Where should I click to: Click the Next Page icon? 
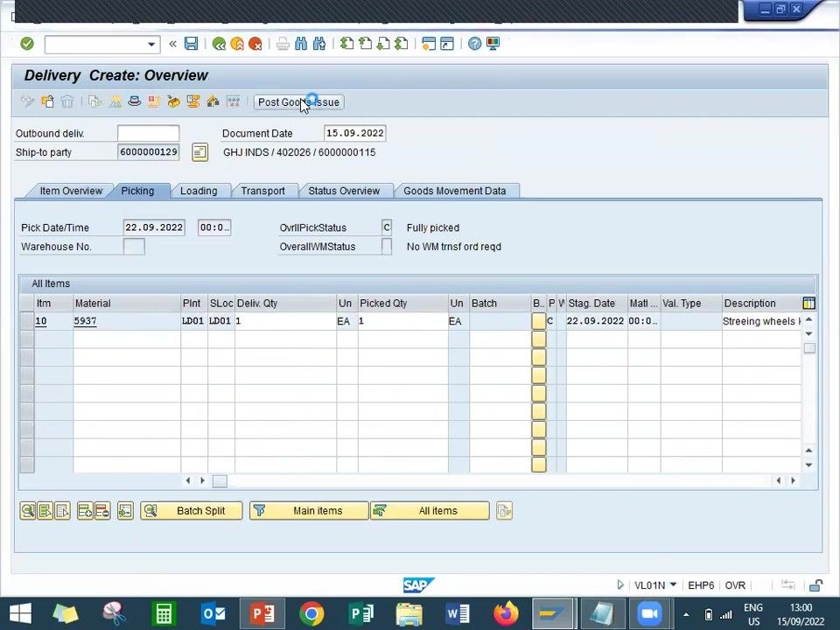[383, 44]
